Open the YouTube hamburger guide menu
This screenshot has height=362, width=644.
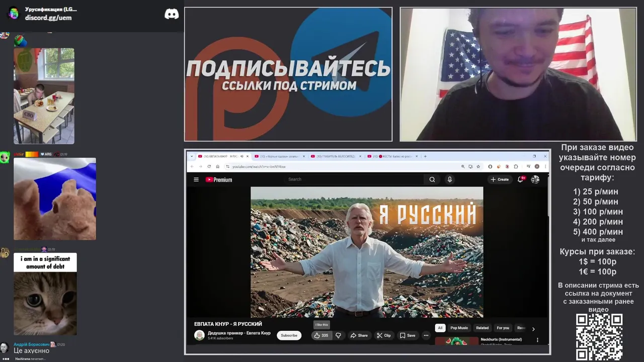pyautogui.click(x=196, y=179)
